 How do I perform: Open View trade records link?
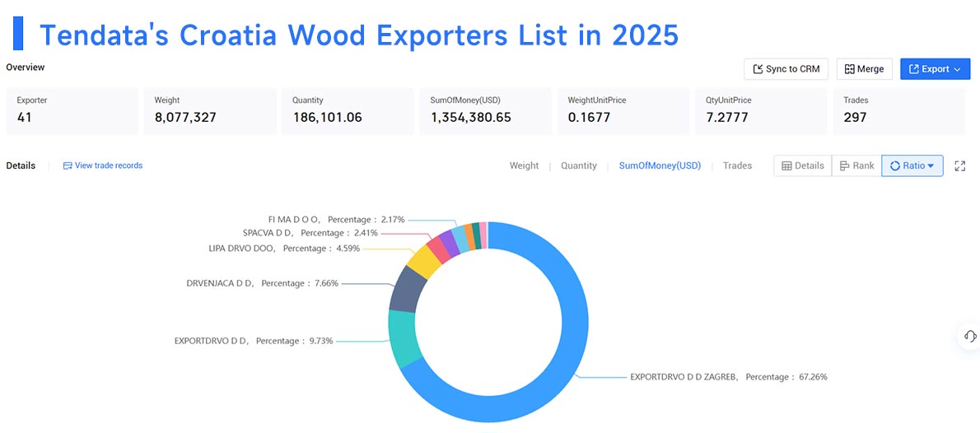tap(102, 165)
